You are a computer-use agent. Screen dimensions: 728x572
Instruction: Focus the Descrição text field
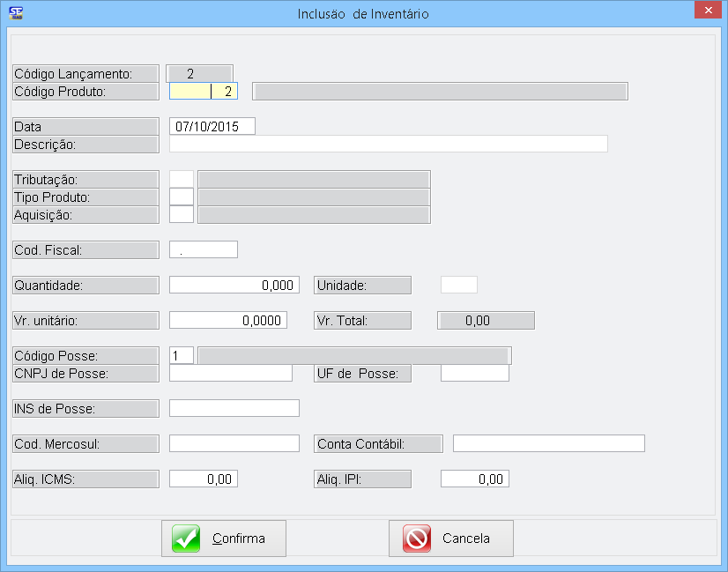pyautogui.click(x=388, y=144)
